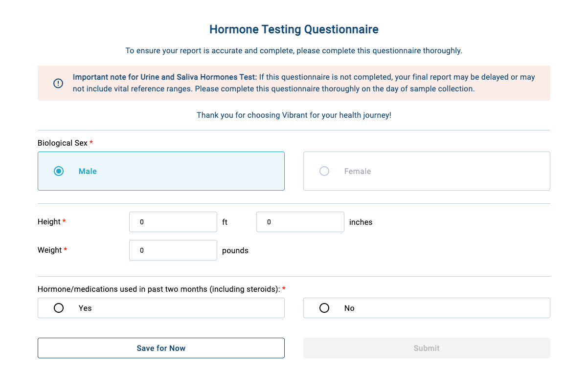Click the hormone/medications question label
The height and width of the screenshot is (391, 588).
click(158, 289)
